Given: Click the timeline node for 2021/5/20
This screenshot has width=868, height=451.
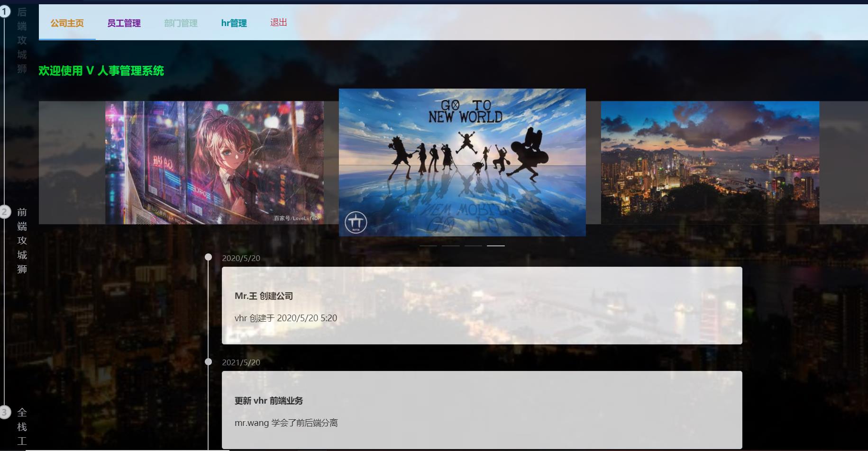Looking at the screenshot, I should coord(208,362).
